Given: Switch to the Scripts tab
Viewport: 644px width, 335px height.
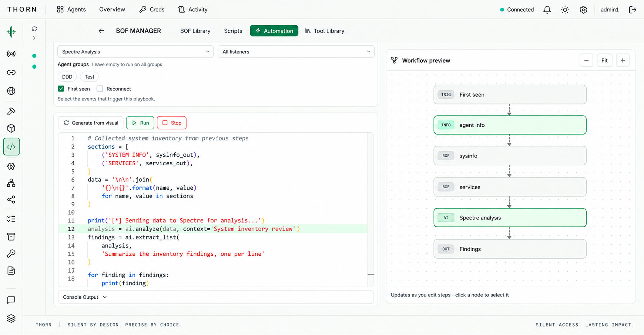Looking at the screenshot, I should (233, 31).
